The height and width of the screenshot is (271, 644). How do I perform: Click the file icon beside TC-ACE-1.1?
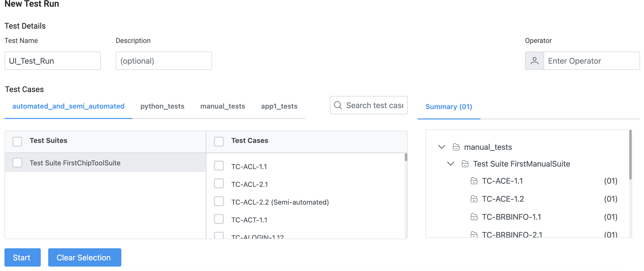474,181
